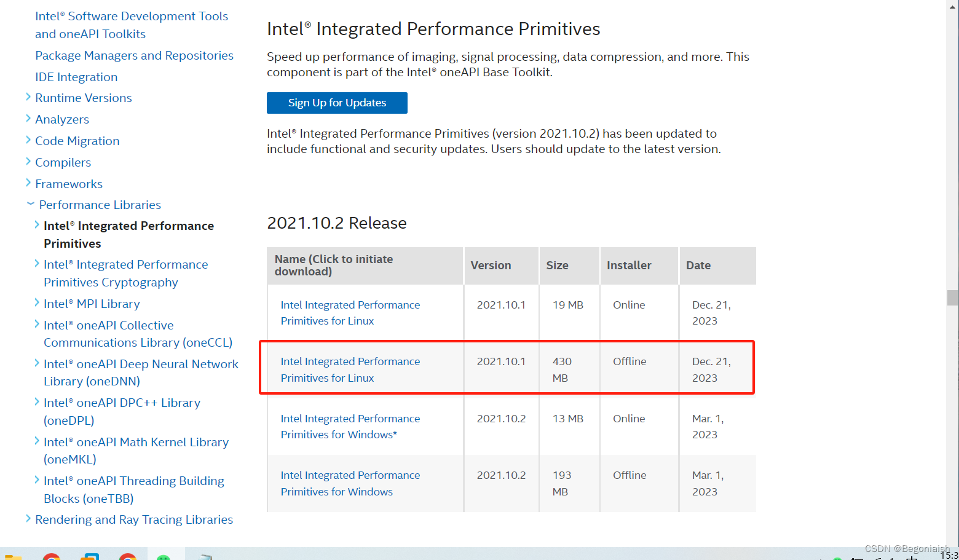Open the Runtime Versions section link
This screenshot has width=959, height=560.
pos(84,98)
